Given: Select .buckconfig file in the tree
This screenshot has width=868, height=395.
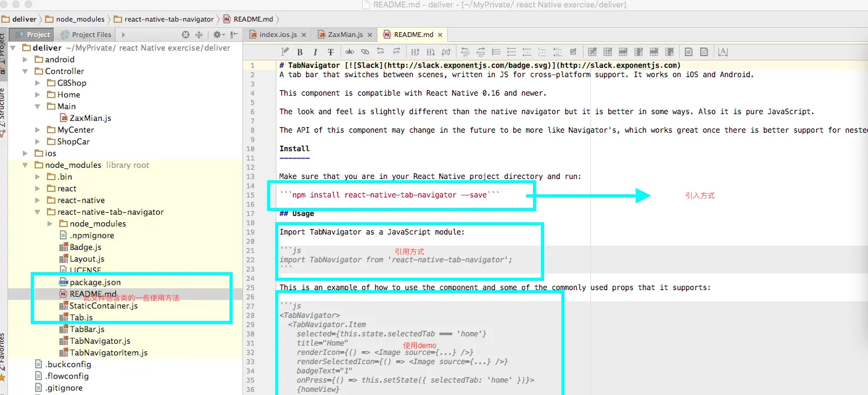Looking at the screenshot, I should 63,365.
